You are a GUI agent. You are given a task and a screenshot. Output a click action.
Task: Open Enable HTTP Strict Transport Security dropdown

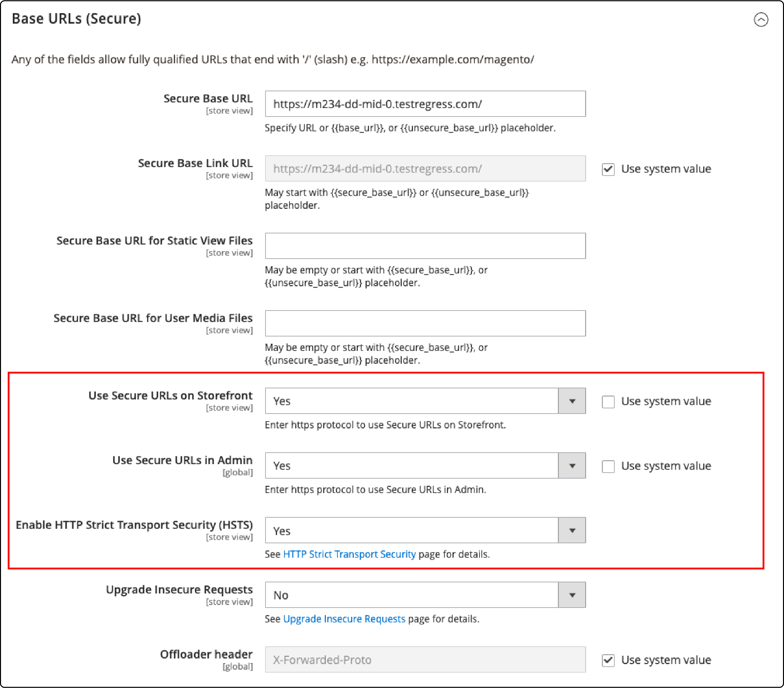click(425, 530)
